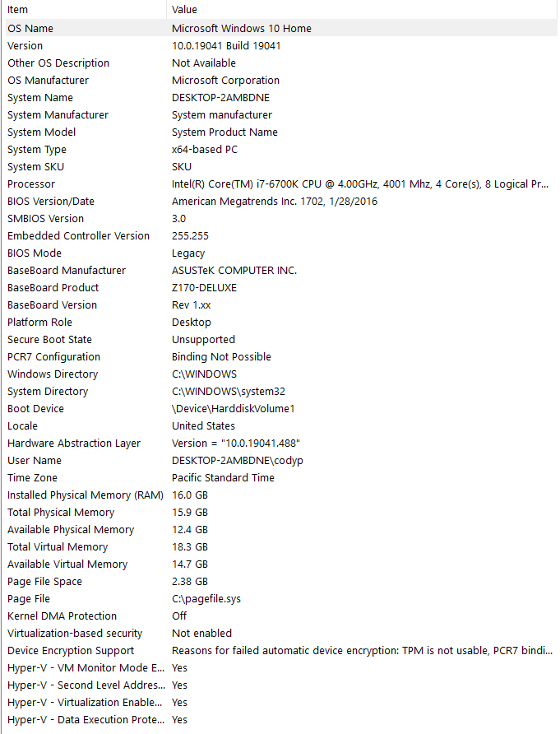Select the Kernel DMA Protection row label
This screenshot has height=734, width=560.
point(62,616)
